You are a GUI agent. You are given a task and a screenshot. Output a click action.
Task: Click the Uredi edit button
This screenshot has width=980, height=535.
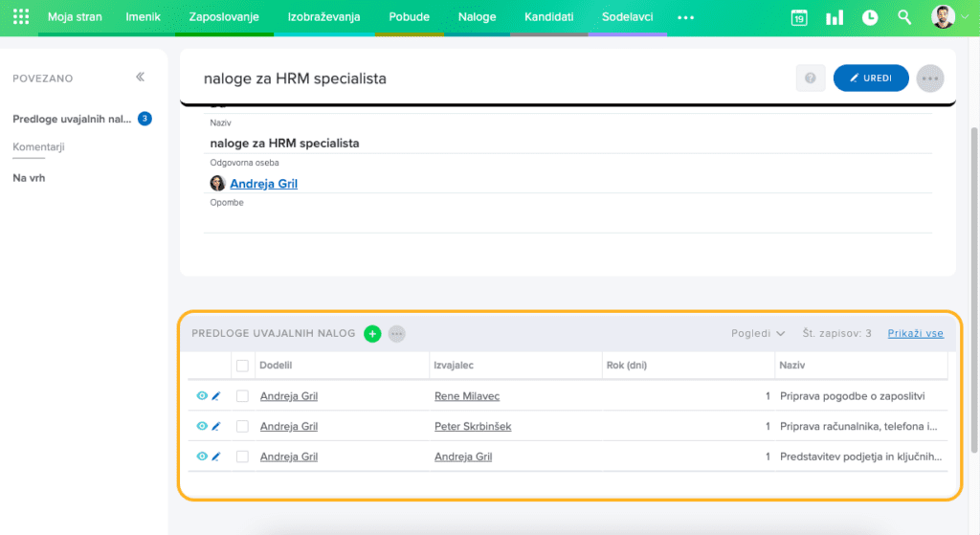pos(870,78)
